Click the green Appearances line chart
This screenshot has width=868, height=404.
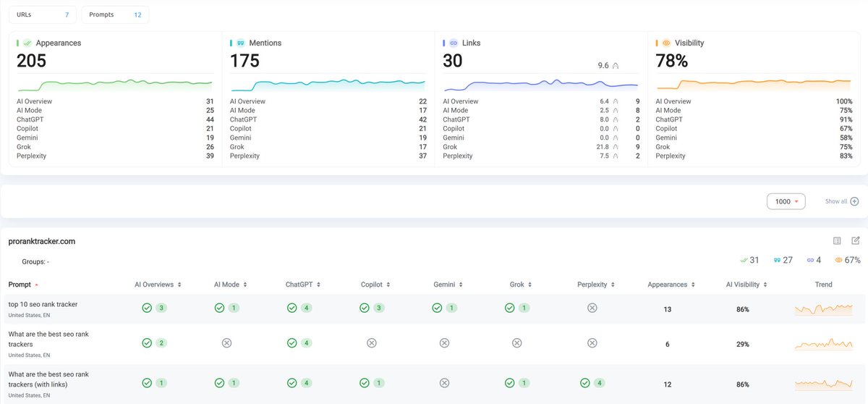pyautogui.click(x=115, y=85)
